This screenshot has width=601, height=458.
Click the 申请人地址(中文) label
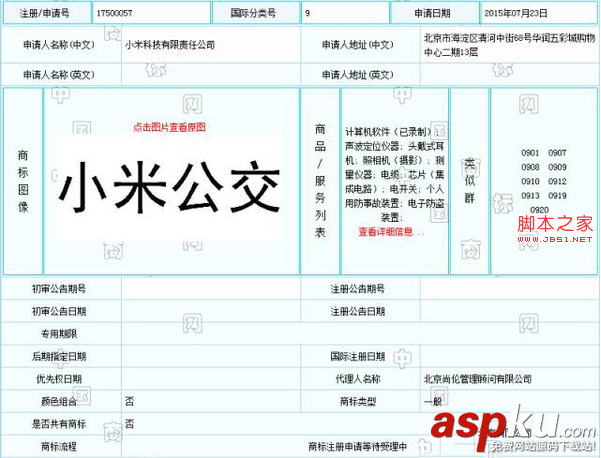[358, 45]
